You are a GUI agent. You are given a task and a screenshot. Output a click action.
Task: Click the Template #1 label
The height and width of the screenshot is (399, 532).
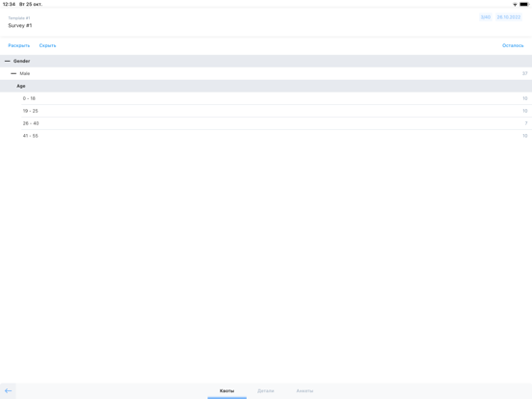pyautogui.click(x=19, y=18)
